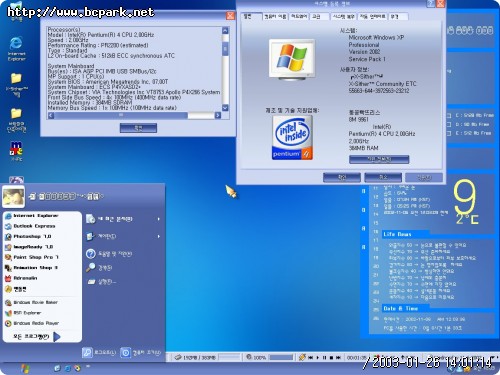Click Internet Explorer quick launch icon
The height and width of the screenshot is (375, 500).
point(67,368)
